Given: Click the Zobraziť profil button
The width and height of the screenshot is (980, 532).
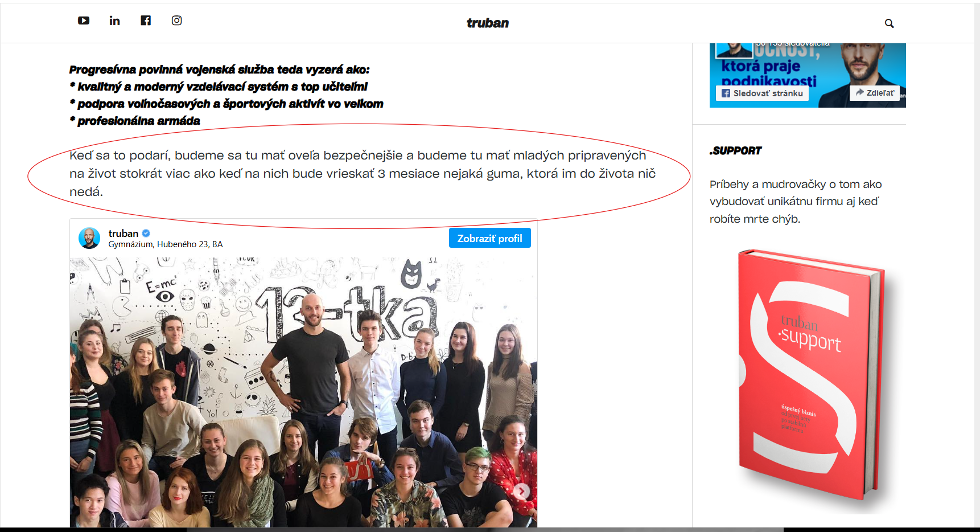Looking at the screenshot, I should click(489, 238).
